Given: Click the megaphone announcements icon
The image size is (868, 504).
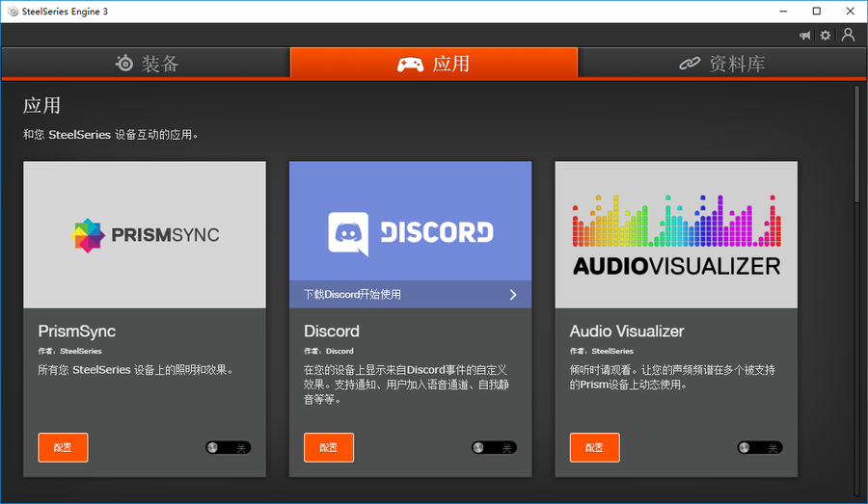Looking at the screenshot, I should click(x=804, y=36).
